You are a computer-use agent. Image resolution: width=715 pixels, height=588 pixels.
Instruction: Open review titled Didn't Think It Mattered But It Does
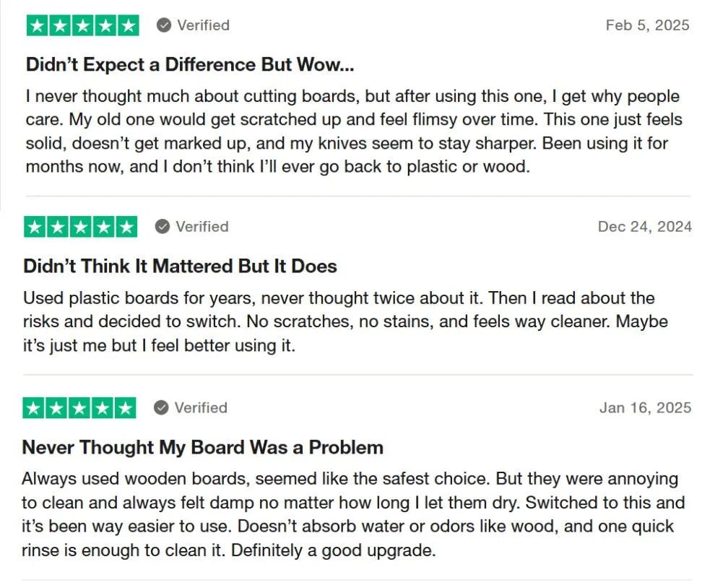pos(180,266)
